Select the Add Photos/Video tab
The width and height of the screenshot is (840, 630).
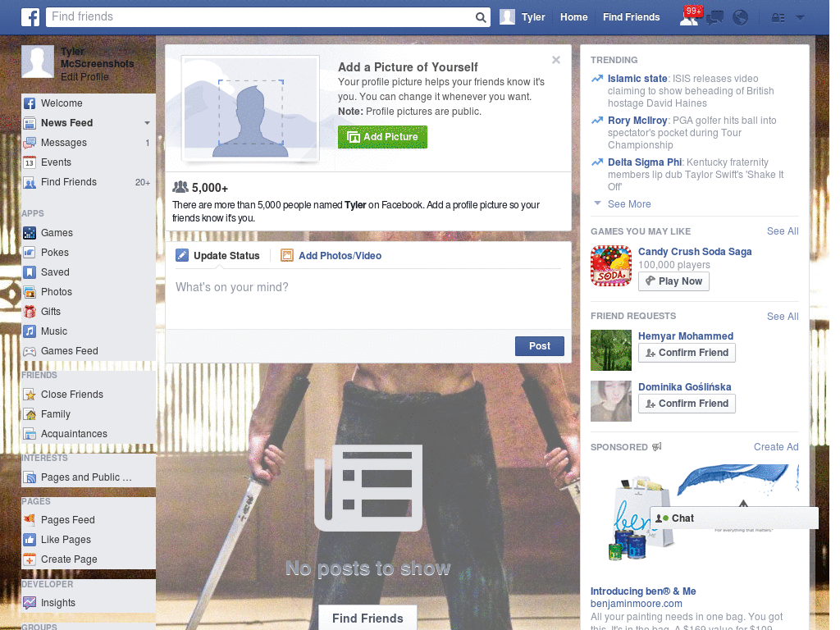(331, 256)
